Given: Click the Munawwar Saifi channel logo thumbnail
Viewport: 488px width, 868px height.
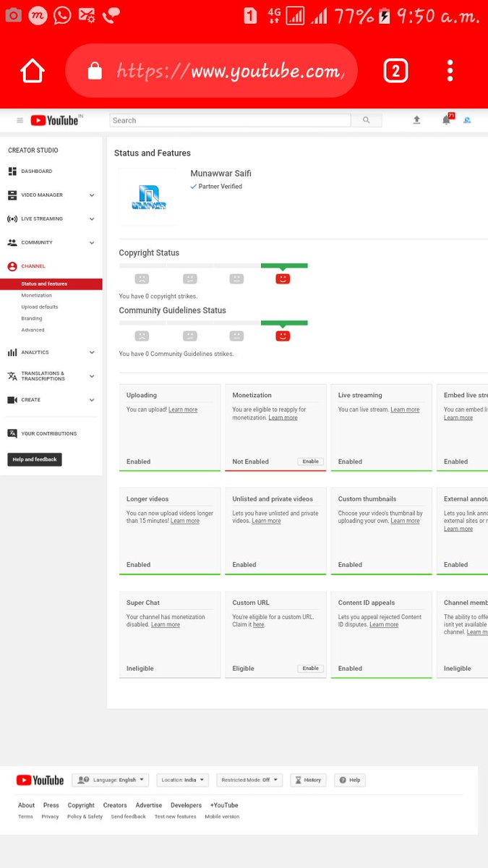Looking at the screenshot, I should (148, 197).
